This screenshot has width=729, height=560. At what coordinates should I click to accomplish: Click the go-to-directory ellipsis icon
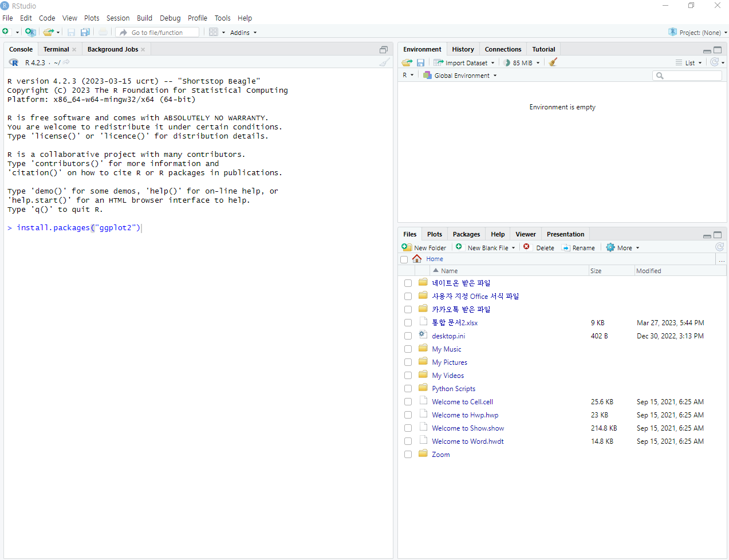coord(722,259)
